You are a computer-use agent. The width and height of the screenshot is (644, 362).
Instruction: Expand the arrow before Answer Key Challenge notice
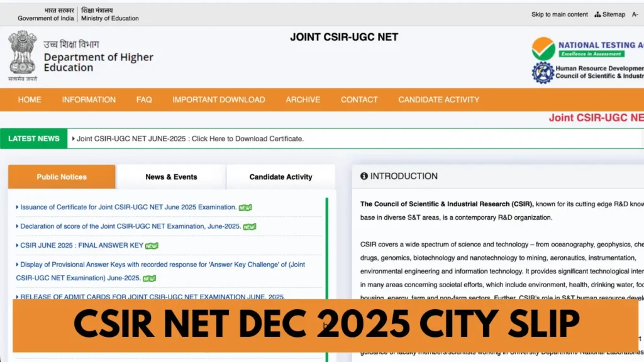pos(16,265)
